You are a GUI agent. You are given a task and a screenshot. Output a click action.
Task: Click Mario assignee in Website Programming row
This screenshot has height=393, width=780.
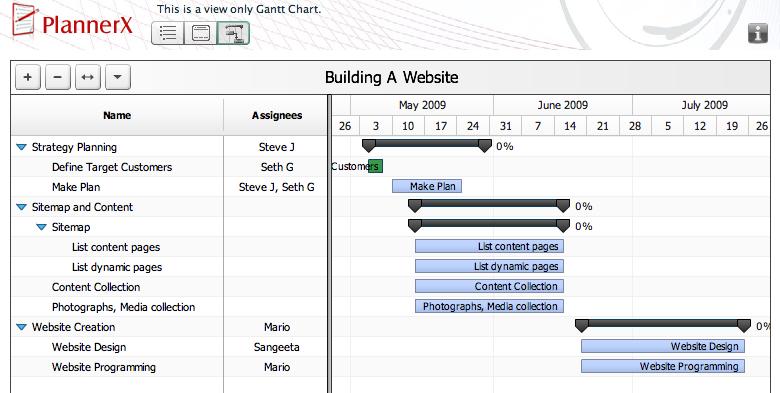click(x=277, y=367)
